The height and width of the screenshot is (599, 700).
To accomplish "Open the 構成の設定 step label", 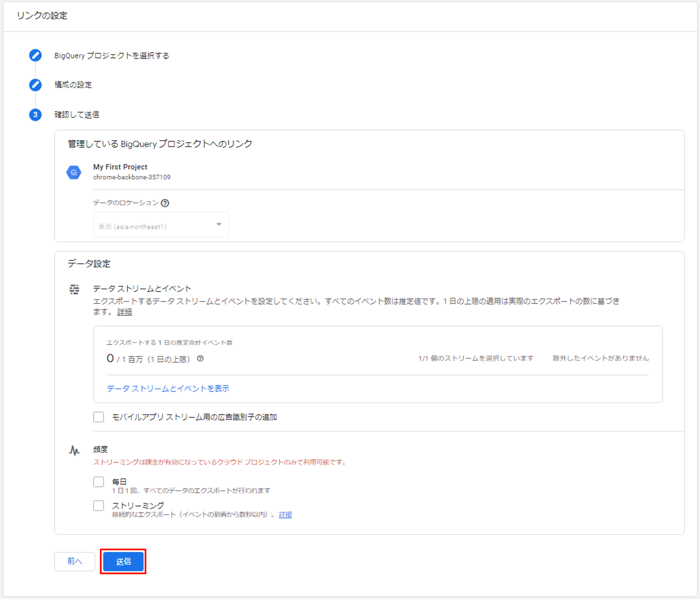I will 73,85.
